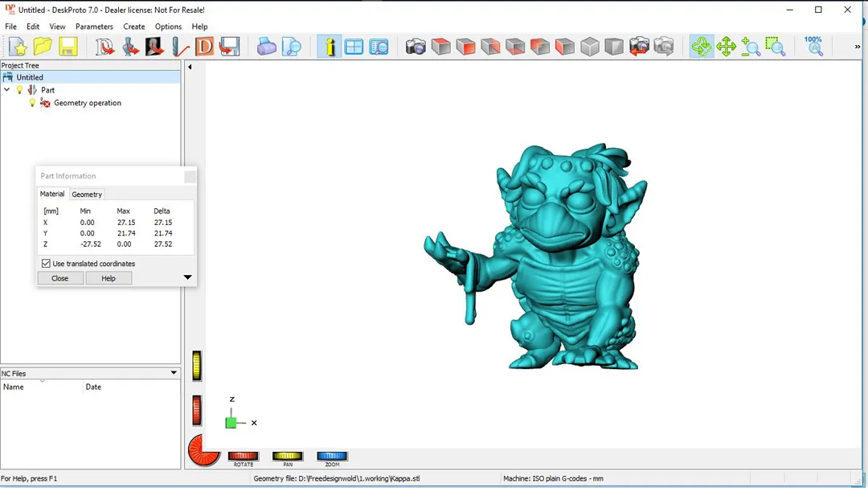Click Close in Part Information
The width and height of the screenshot is (868, 488).
(x=59, y=278)
